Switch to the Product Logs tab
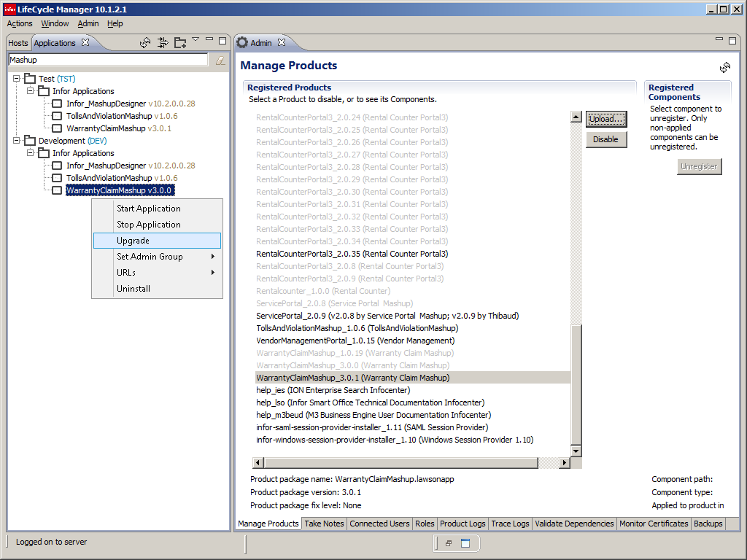The width and height of the screenshot is (747, 560). pos(462,524)
